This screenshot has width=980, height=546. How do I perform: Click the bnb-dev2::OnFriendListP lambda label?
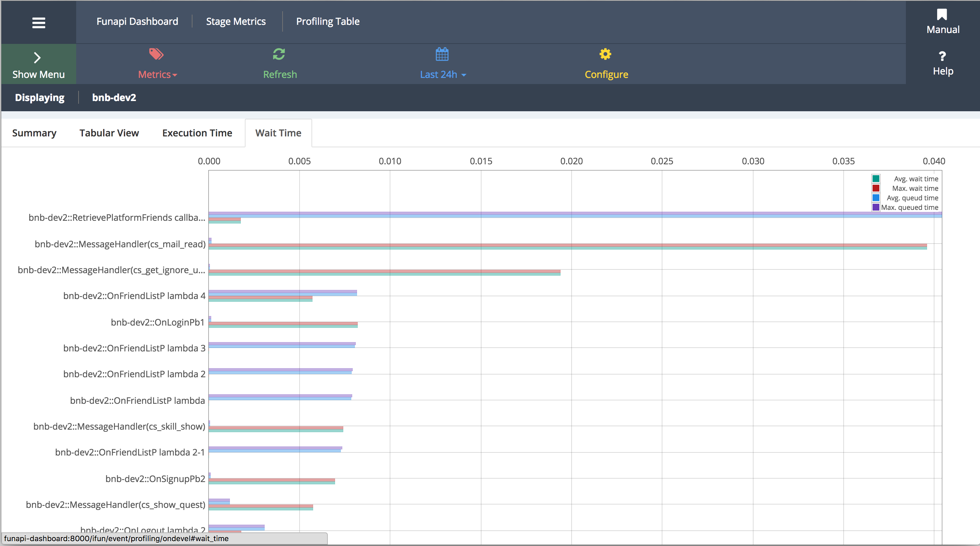coord(137,400)
